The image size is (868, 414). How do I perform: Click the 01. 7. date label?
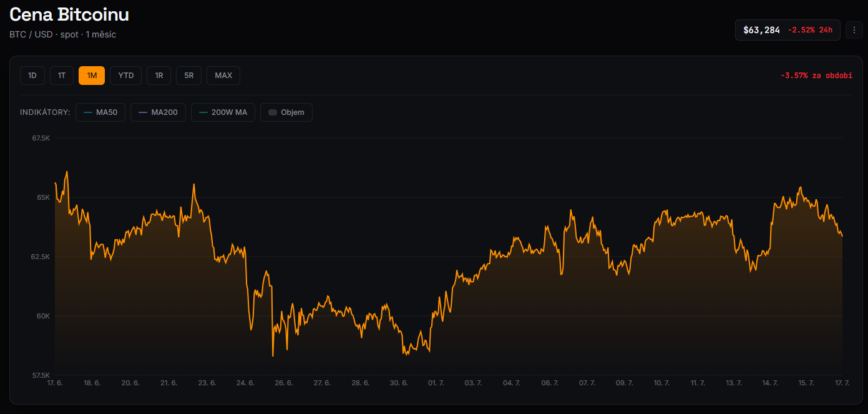point(436,383)
